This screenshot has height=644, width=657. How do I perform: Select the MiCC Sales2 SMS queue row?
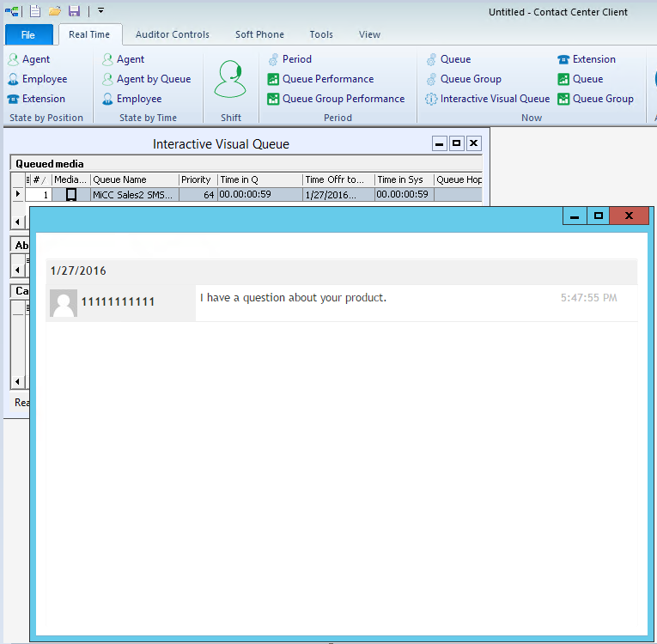[133, 195]
